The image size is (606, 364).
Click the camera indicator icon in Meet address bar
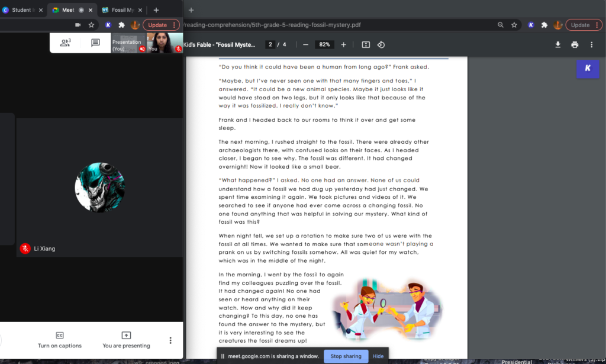(78, 25)
